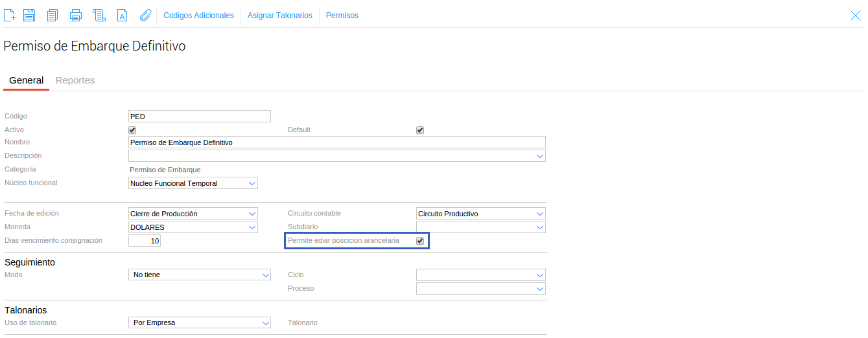Click the save floppy disk icon
Screen dimensions: 868x338
(x=29, y=16)
